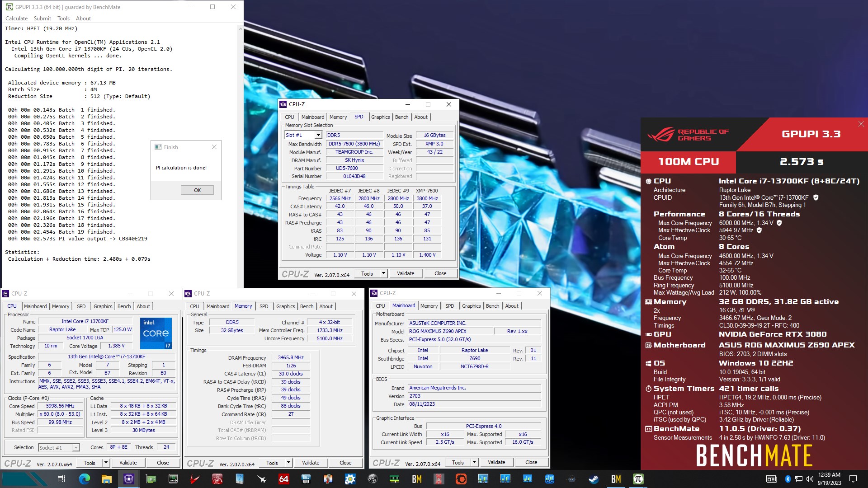This screenshot has height=488, width=868.
Task: Click the 2.573 s result in BenchMate panel
Action: [802, 162]
